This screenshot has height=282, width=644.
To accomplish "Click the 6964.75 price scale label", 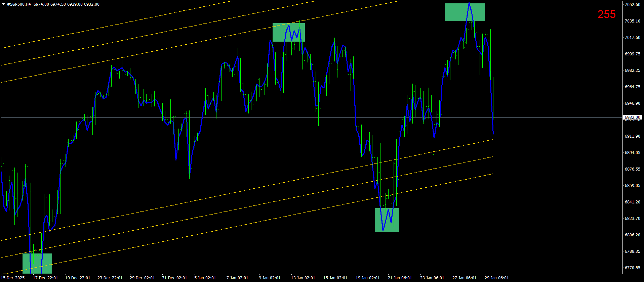I will 632,87.
